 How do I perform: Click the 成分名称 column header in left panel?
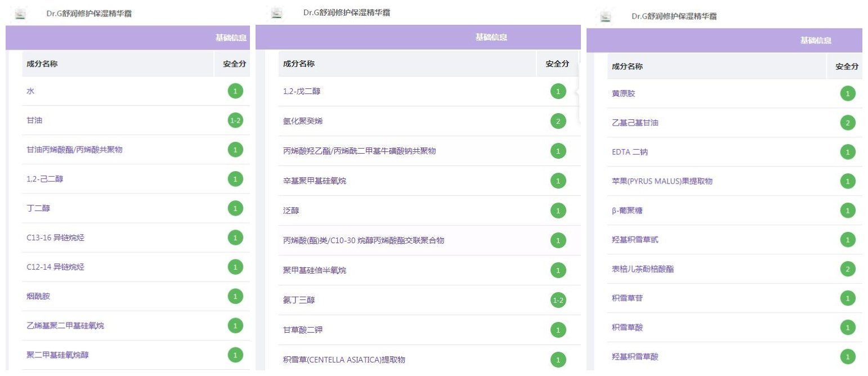click(42, 64)
